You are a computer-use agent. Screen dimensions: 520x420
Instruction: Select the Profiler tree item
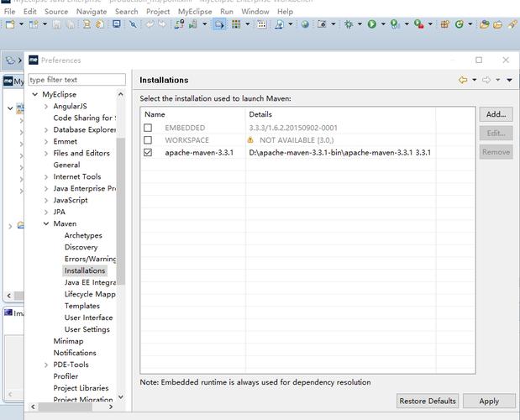point(66,376)
